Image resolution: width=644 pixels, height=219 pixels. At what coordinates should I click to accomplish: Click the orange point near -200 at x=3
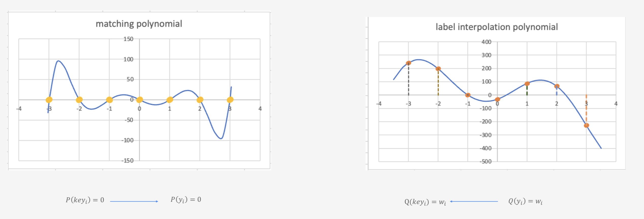[586, 125]
